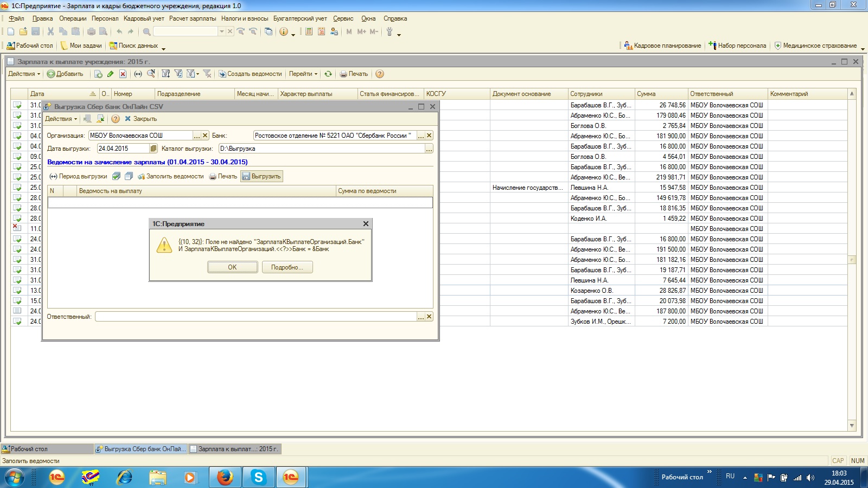The height and width of the screenshot is (488, 868).
Task: Open the Сервис menu
Action: coord(343,18)
